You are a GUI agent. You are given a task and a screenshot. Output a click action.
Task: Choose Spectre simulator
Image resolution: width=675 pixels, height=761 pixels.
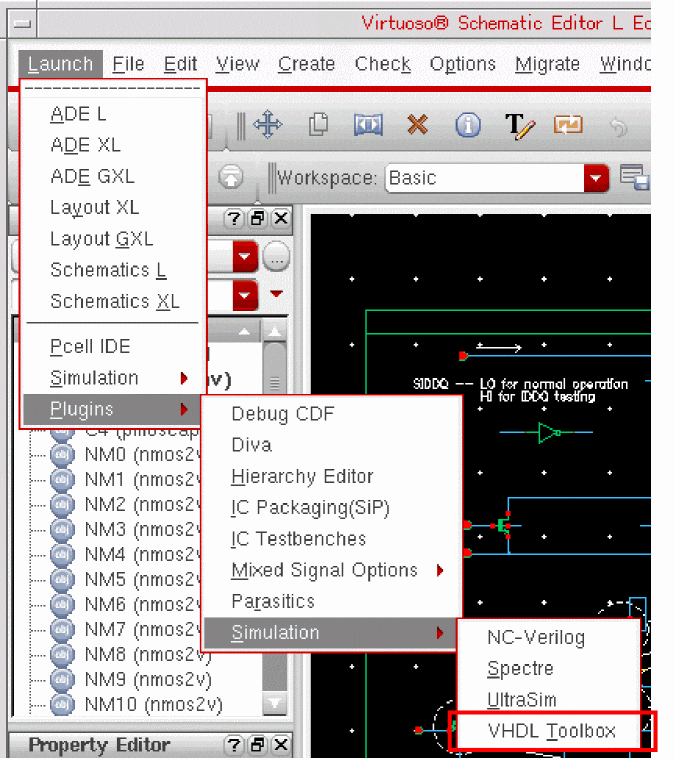(548, 669)
